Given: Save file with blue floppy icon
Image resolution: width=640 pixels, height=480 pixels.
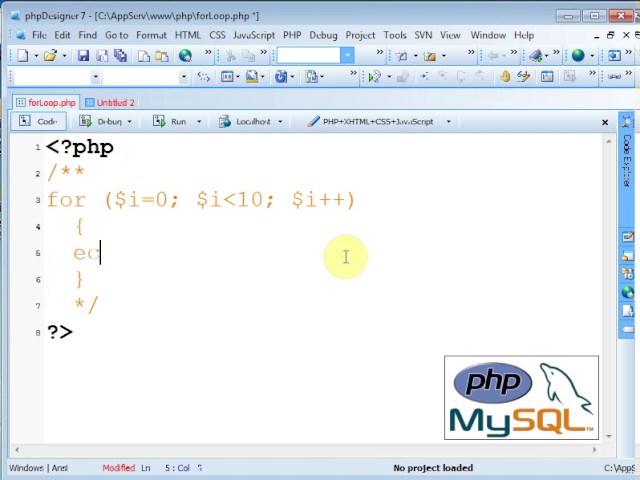Looking at the screenshot, I should point(83,55).
